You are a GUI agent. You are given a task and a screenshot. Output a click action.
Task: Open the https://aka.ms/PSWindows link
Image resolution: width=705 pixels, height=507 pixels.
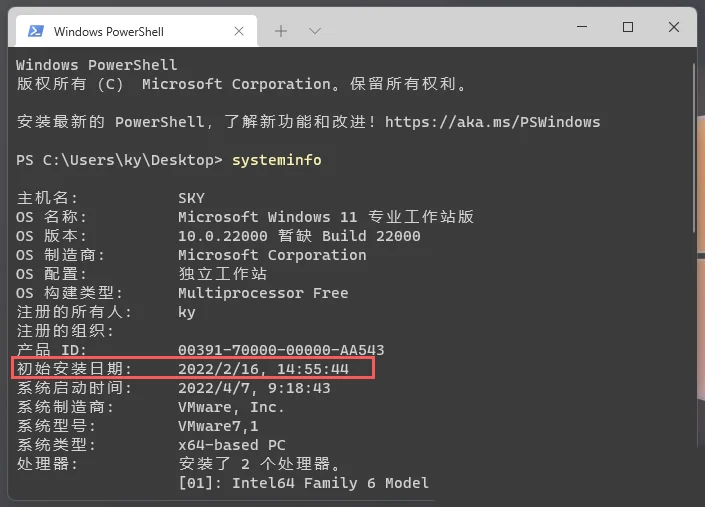click(x=492, y=122)
